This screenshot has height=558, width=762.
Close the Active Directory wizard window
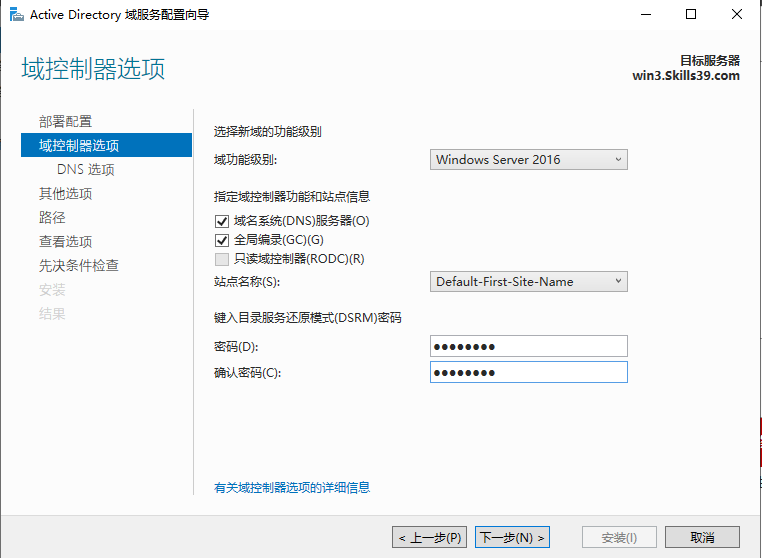[737, 15]
